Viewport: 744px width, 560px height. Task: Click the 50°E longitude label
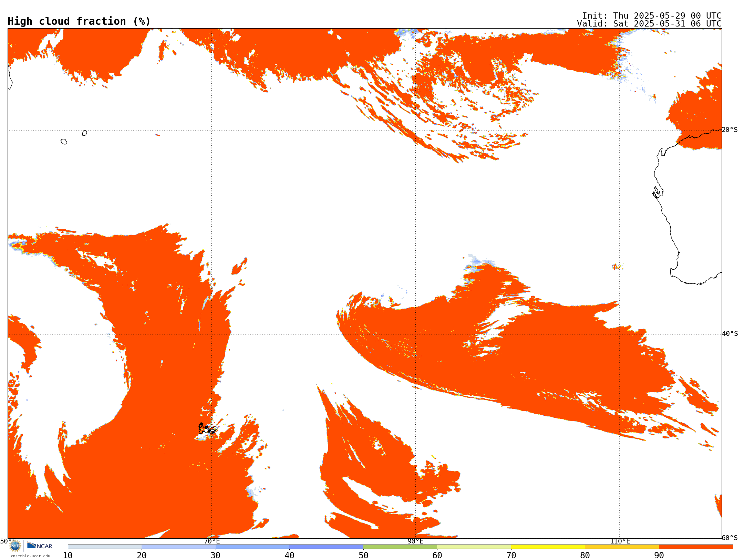tap(8, 541)
